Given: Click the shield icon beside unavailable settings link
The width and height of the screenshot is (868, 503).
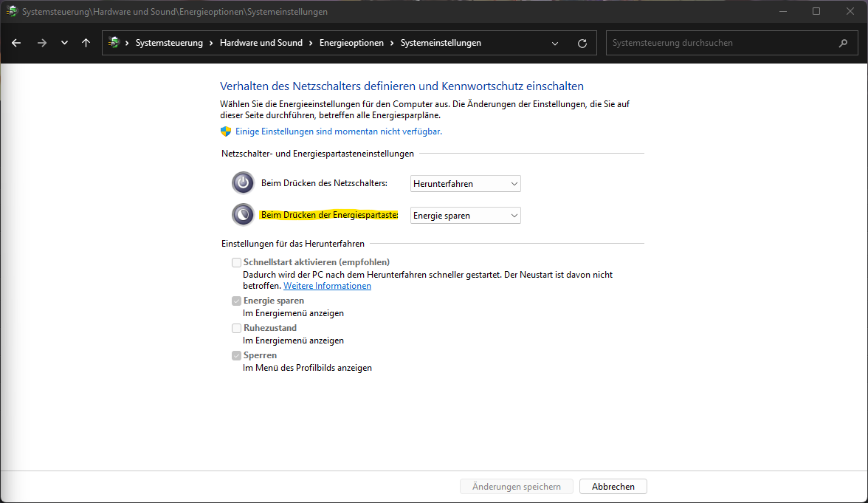Looking at the screenshot, I should click(x=225, y=131).
